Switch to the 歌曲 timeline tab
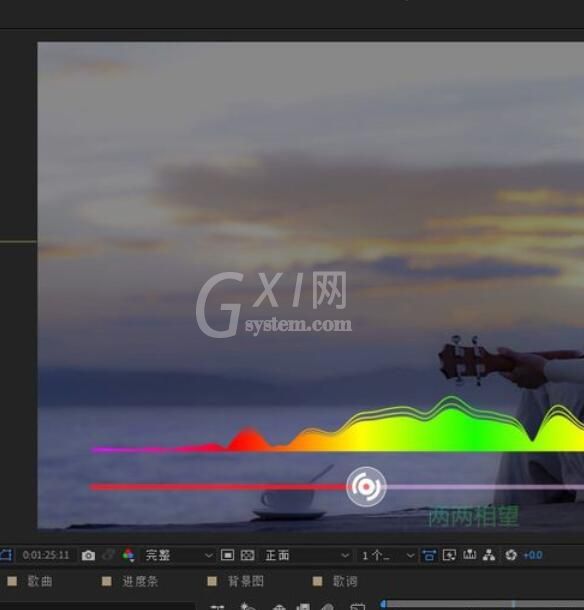Viewport: 584px width, 610px height. pos(40,582)
